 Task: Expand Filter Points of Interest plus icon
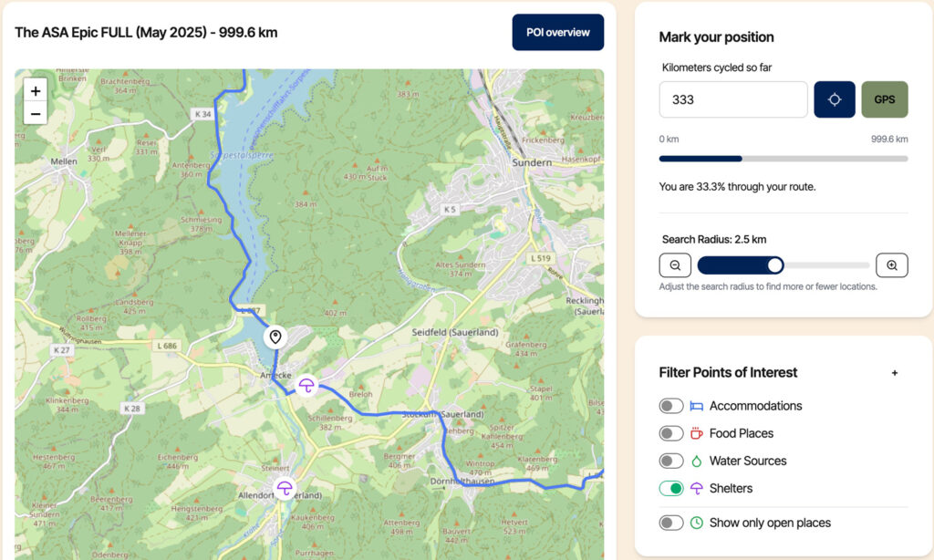(x=894, y=373)
